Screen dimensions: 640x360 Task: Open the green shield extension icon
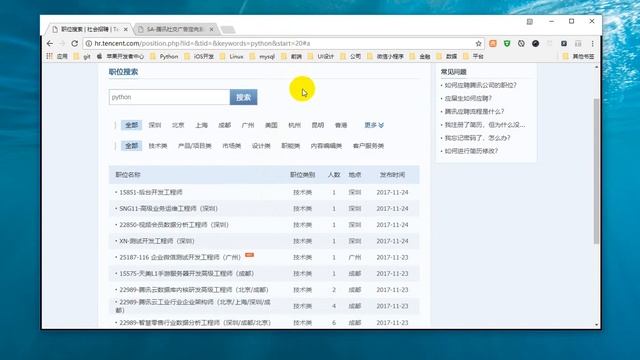click(507, 43)
